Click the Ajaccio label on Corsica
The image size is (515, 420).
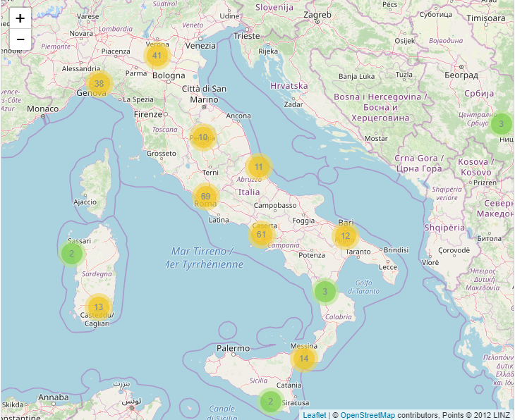pyautogui.click(x=85, y=202)
